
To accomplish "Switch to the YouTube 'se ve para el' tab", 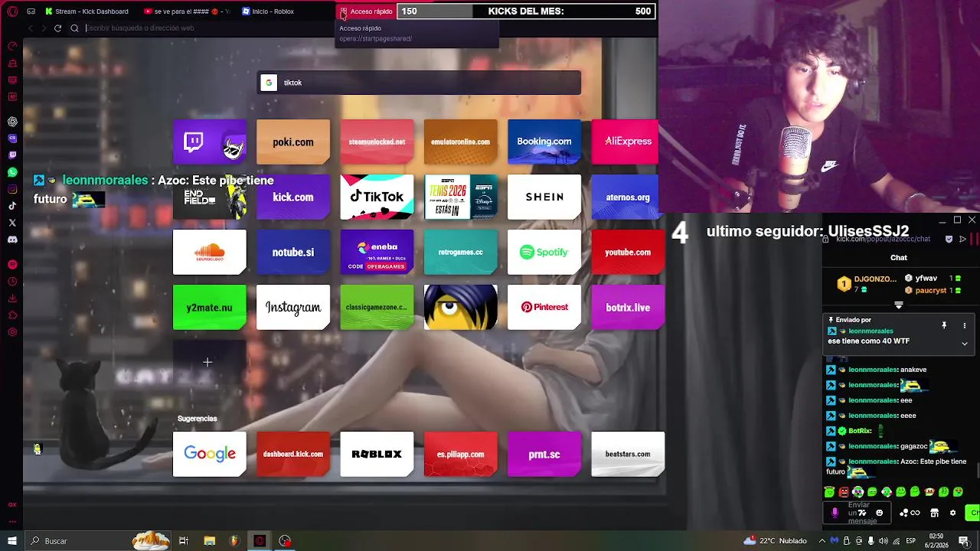I will [x=188, y=11].
